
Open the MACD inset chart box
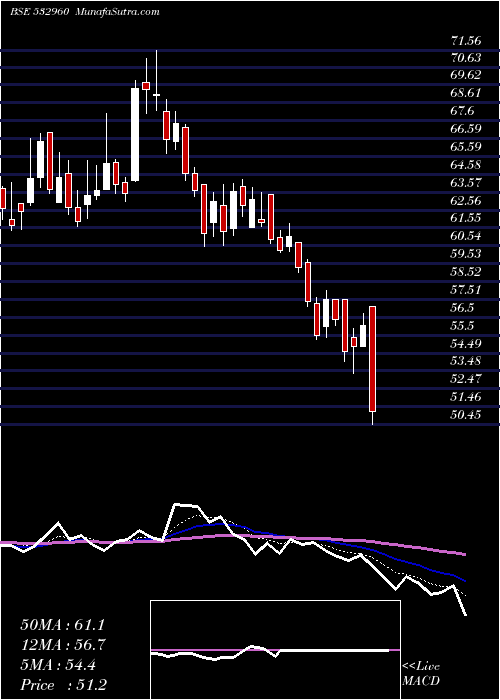pyautogui.click(x=275, y=650)
